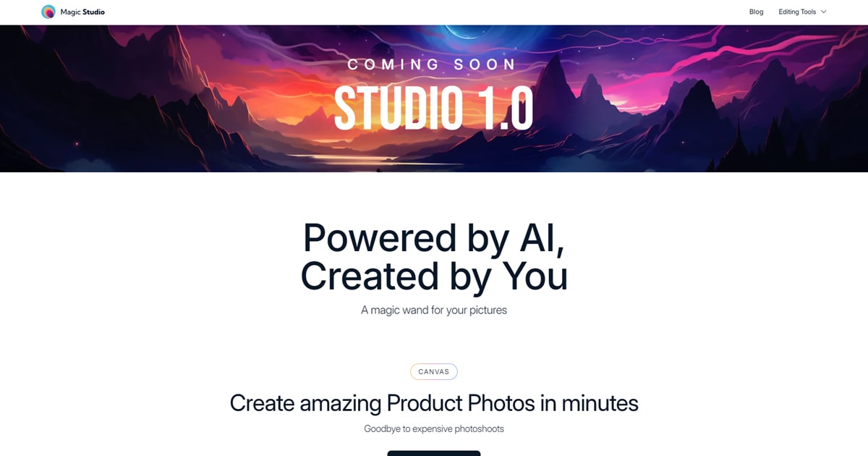The width and height of the screenshot is (868, 456).
Task: Open the Blog link in the header
Action: 756,12
